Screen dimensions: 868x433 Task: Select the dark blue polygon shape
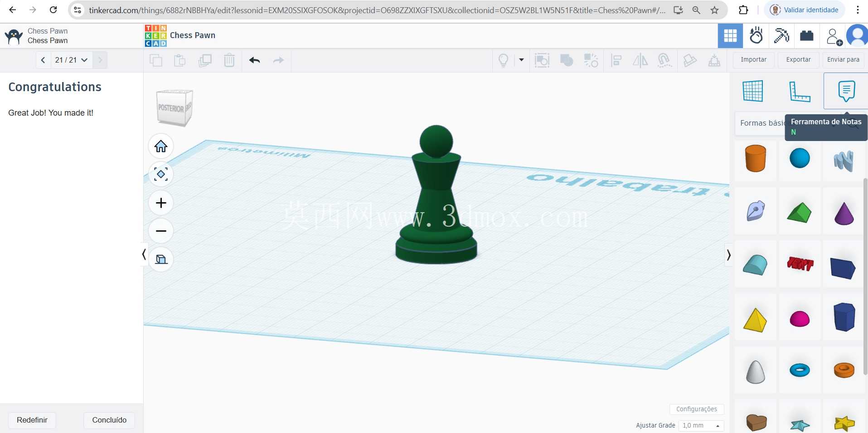844,317
